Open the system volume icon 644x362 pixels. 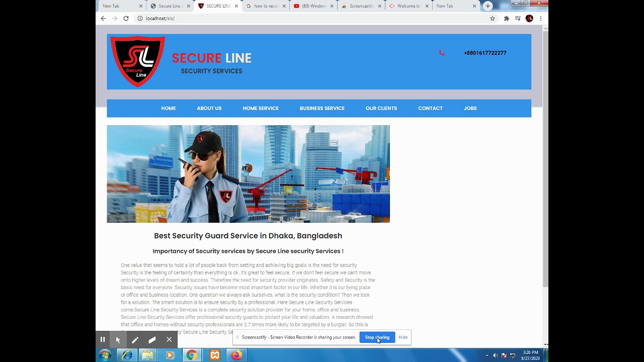496,355
